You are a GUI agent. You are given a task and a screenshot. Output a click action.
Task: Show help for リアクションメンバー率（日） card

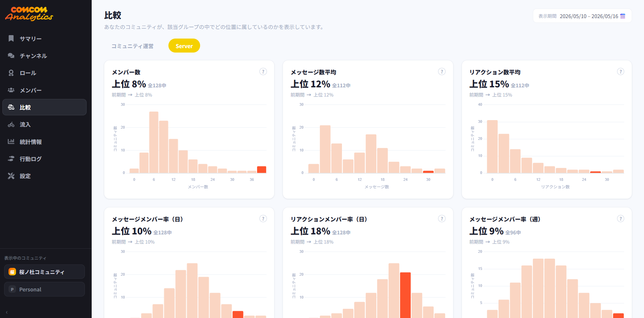click(442, 219)
